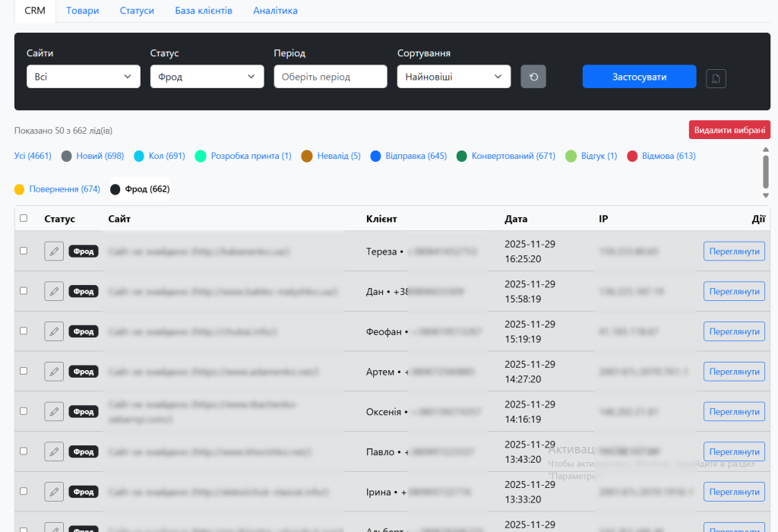Filter by Відправка (645) status
This screenshot has width=778, height=532.
(409, 156)
